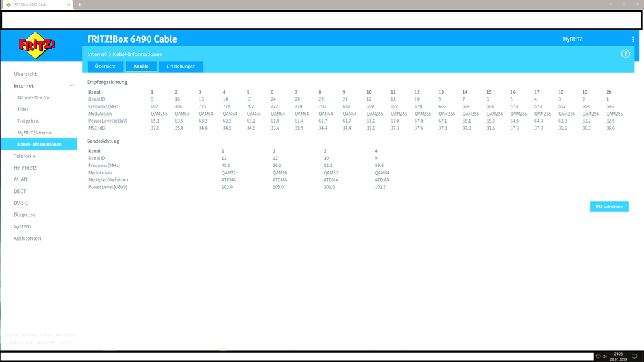Click power level 65.1 for channel 1
Image resolution: width=644 pixels, height=362 pixels.
(x=155, y=121)
